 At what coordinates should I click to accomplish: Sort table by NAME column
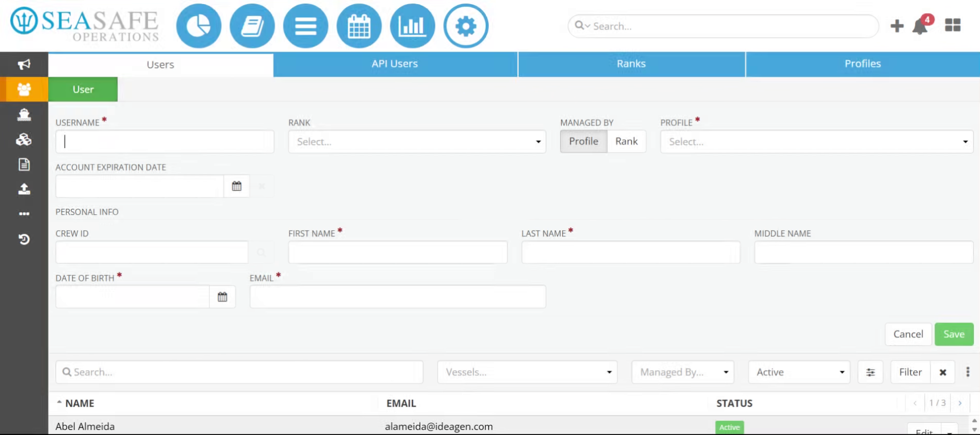[x=80, y=403]
